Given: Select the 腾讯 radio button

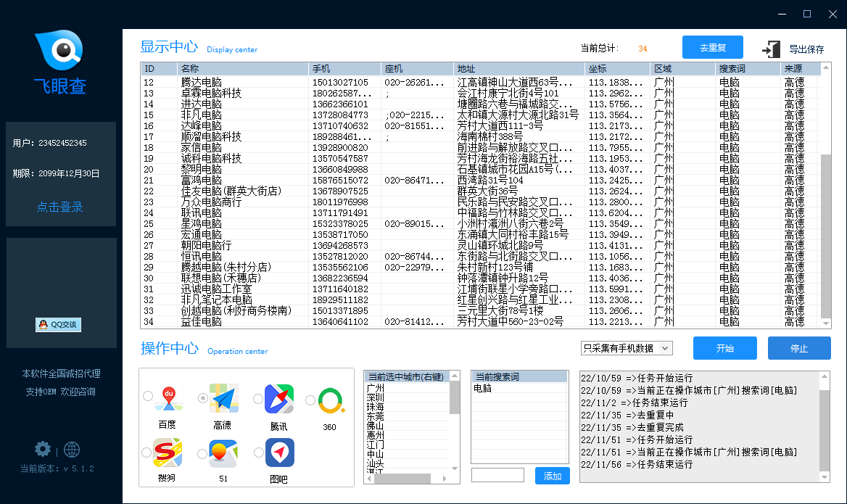Looking at the screenshot, I should pos(257,399).
